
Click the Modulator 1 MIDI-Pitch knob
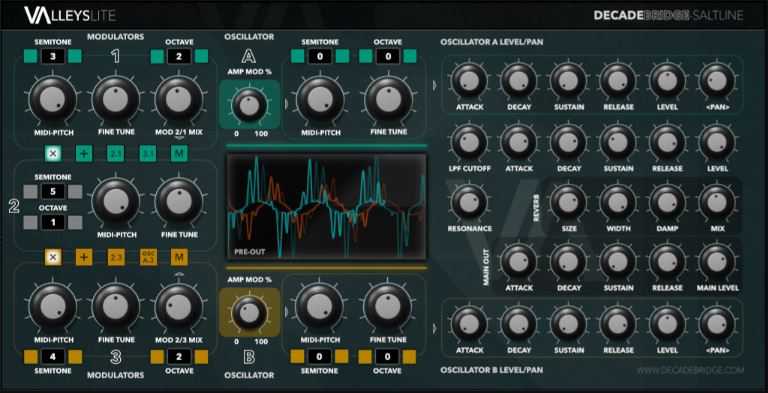click(x=53, y=99)
